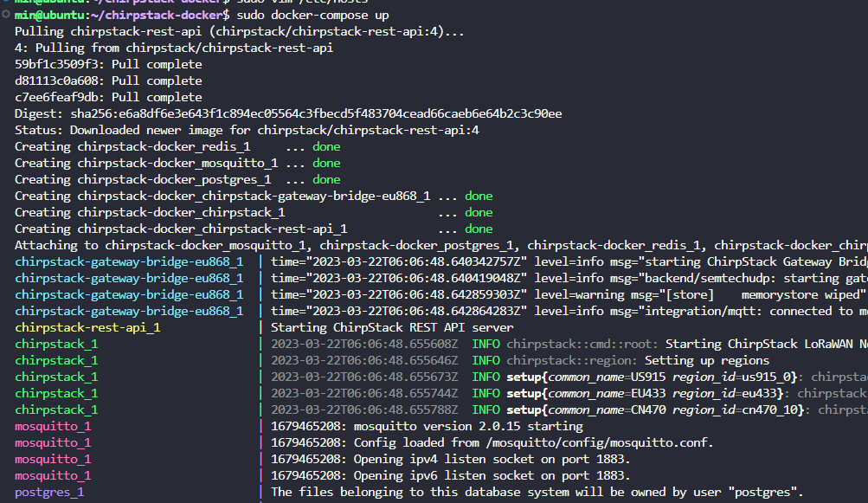Click the 'Attaching to' log line
This screenshot has width=868, height=503.
tap(433, 245)
